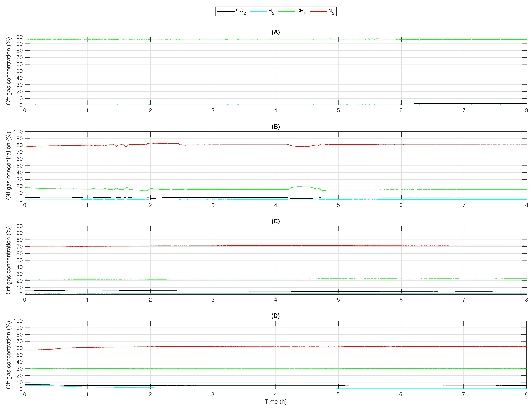The height and width of the screenshot is (408, 532).
Task: Click the green CH4 curve in subplot (C)
Action: coord(243,279)
